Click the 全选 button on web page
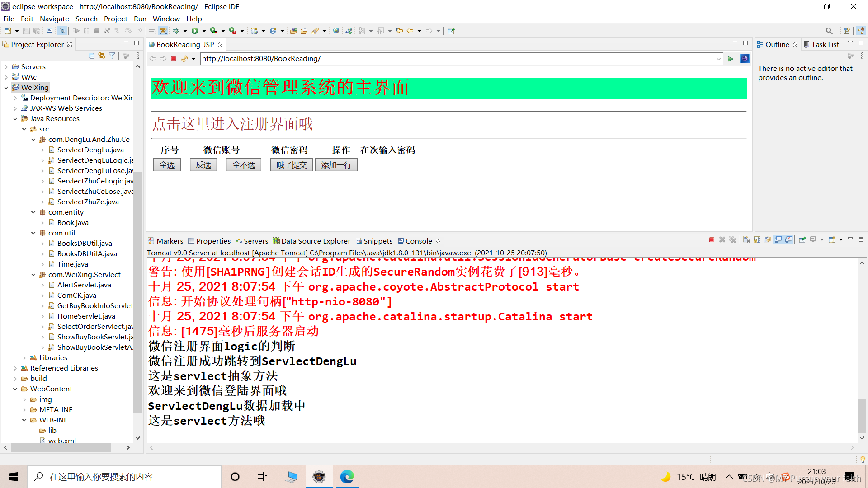This screenshot has height=488, width=868. (167, 165)
